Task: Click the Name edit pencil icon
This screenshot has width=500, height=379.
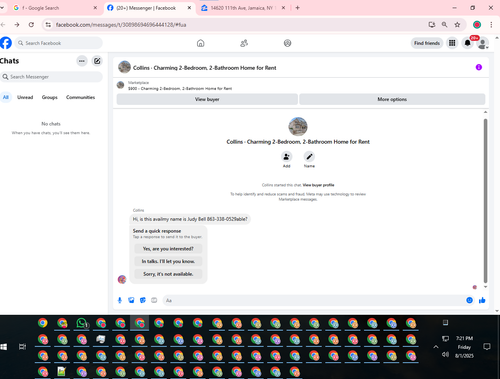Action: coord(309,157)
